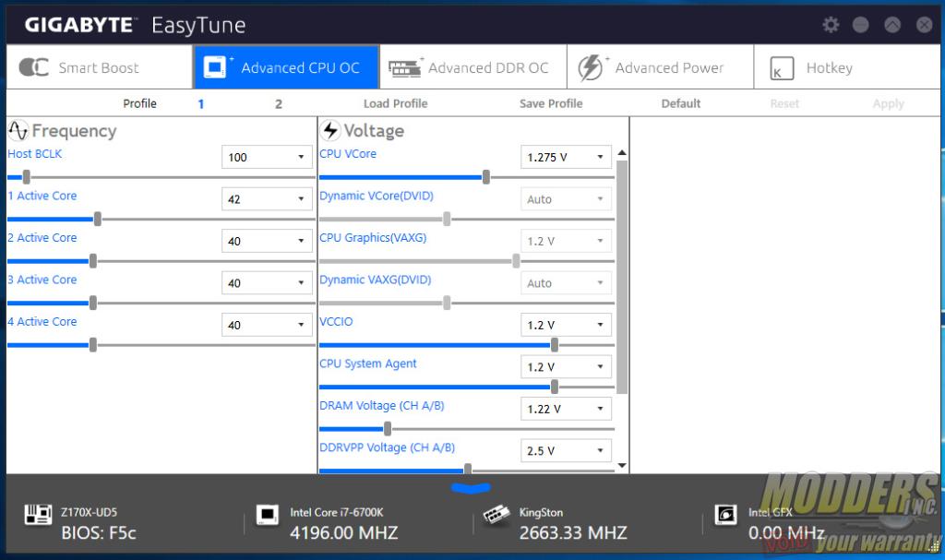Image resolution: width=945 pixels, height=560 pixels.
Task: Click the motherboard icon beside Z170X-UD5
Action: [x=39, y=514]
